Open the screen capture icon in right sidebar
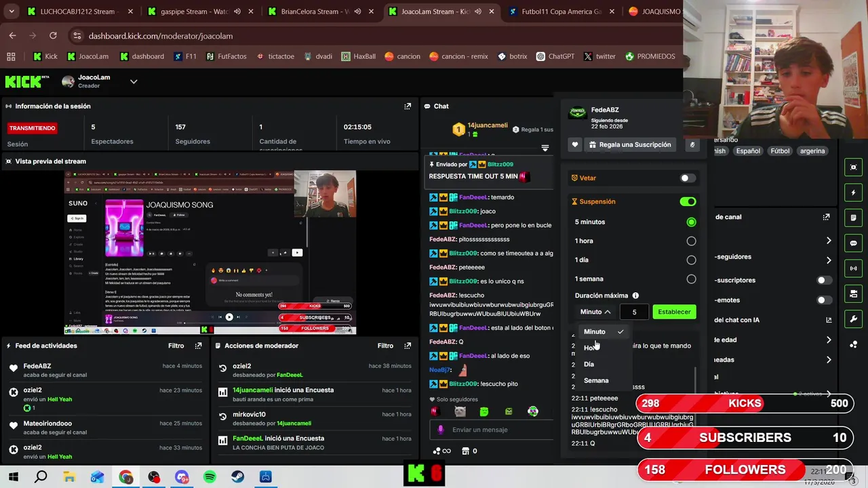The width and height of the screenshot is (868, 488). [x=853, y=167]
